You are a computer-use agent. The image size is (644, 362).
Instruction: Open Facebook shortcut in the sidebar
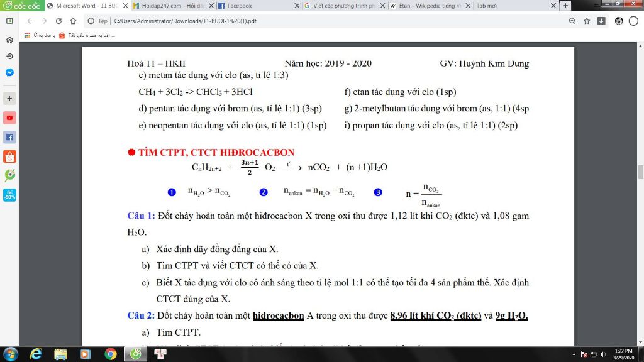pos(9,137)
